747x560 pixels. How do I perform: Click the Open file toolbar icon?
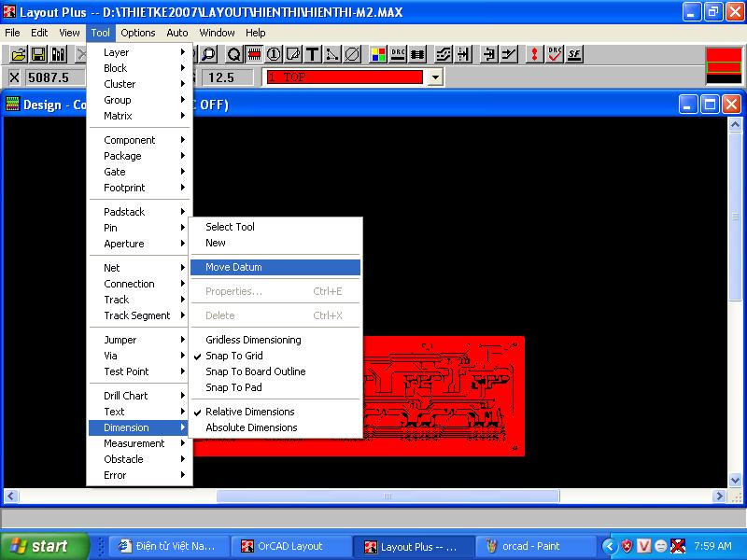(x=19, y=54)
